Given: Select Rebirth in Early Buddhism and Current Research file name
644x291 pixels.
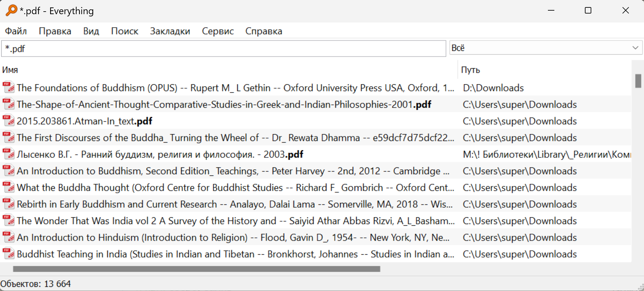Looking at the screenshot, I should click(x=235, y=204).
